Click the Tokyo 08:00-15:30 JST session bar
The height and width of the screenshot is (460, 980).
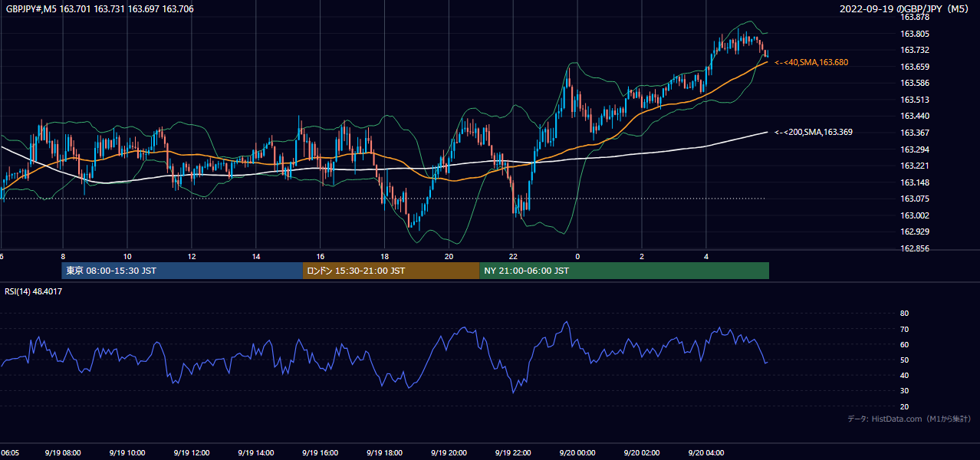(x=183, y=271)
